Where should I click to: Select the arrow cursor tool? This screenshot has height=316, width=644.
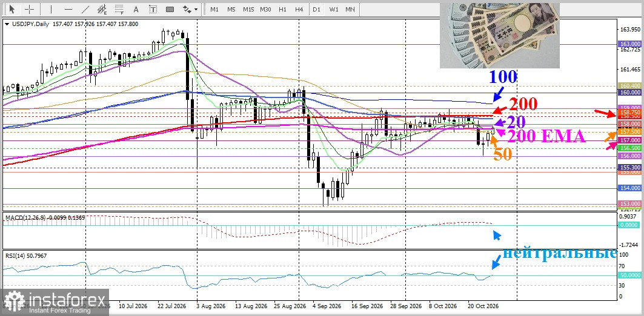point(12,9)
